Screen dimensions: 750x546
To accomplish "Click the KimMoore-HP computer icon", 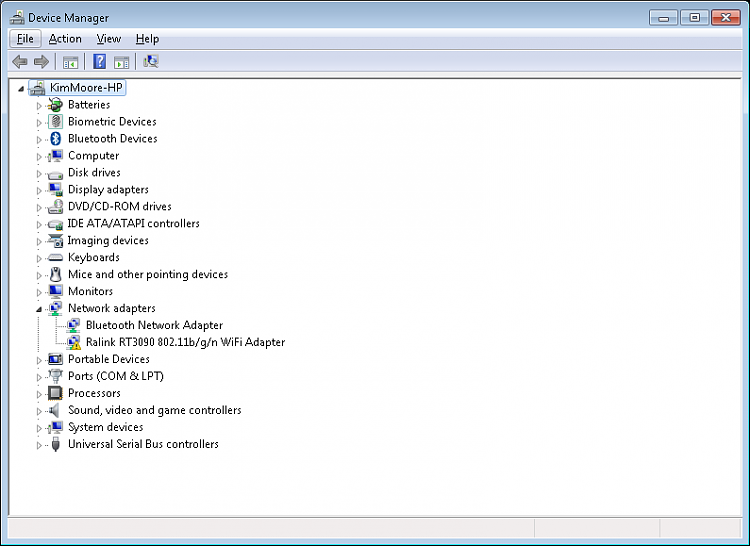I will tap(37, 88).
